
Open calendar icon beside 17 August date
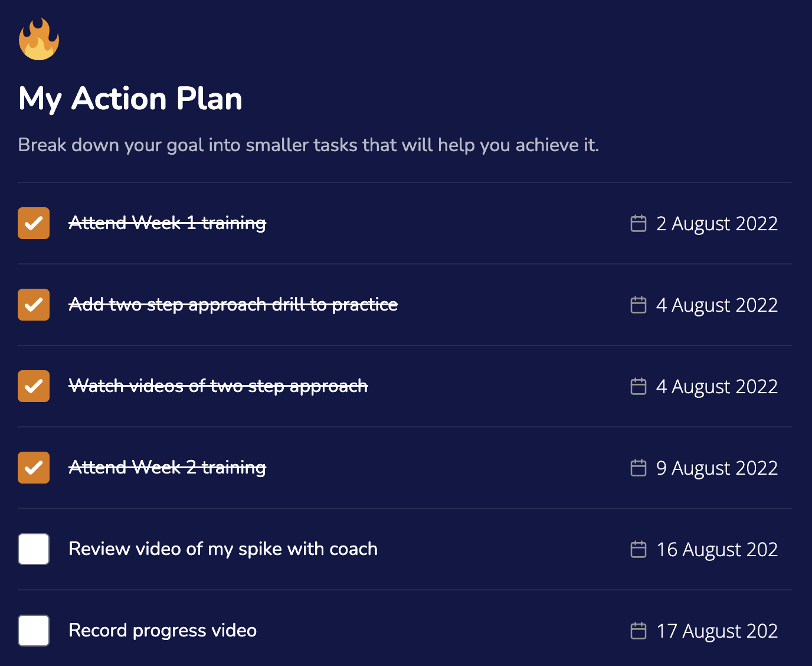tap(639, 631)
